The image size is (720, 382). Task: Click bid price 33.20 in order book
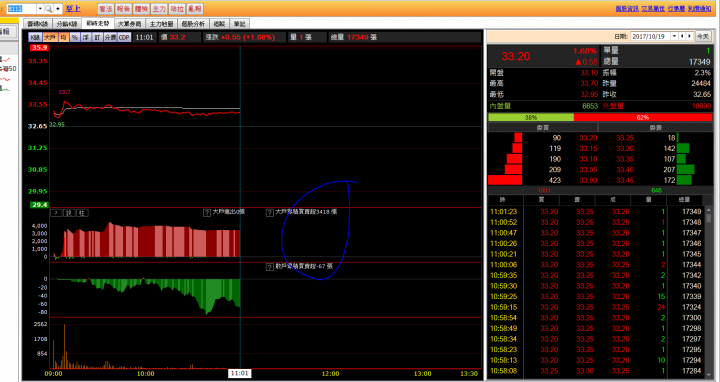tap(589, 138)
